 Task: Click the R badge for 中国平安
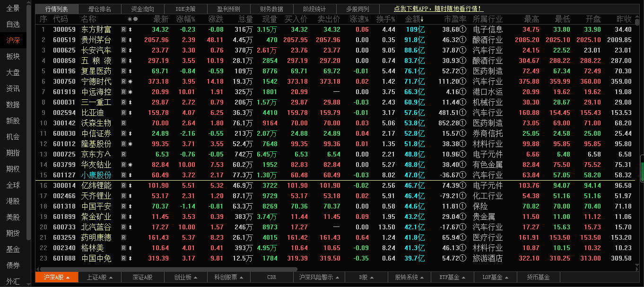pos(123,206)
